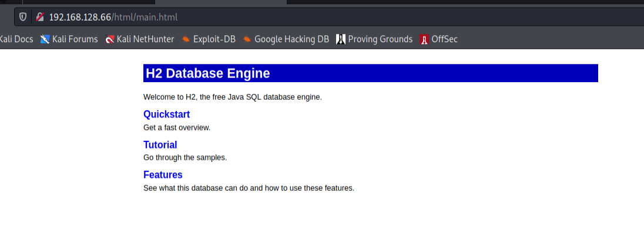The height and width of the screenshot is (243, 644).
Task: Click the shield tracking protection icon
Action: coord(23,17)
